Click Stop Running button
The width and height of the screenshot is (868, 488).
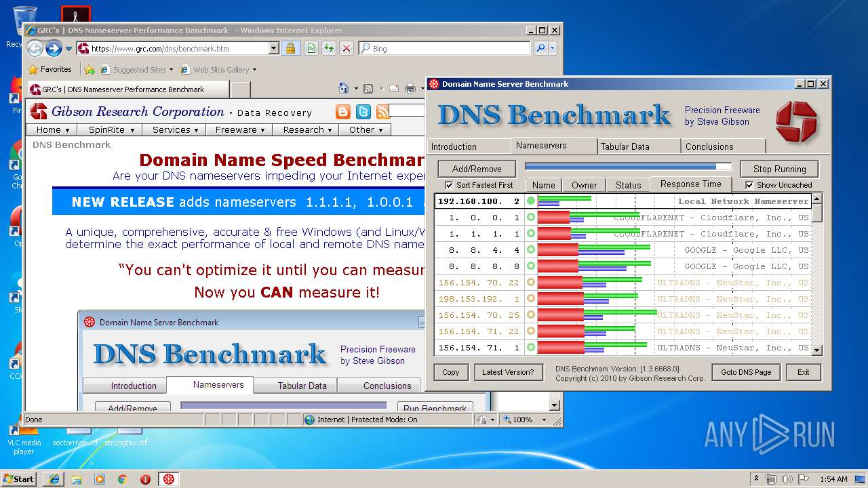[x=779, y=169]
